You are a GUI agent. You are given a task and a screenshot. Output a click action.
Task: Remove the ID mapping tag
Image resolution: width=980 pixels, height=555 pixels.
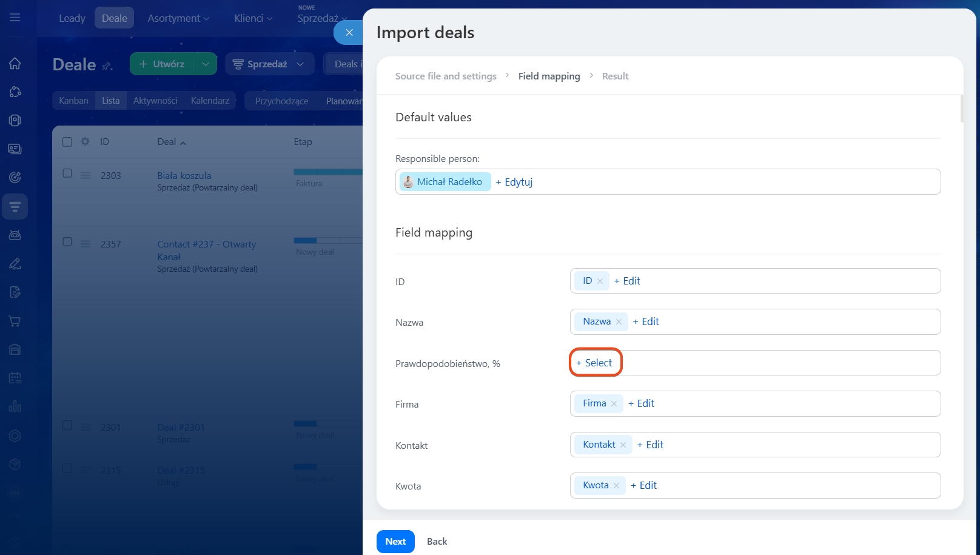click(x=600, y=281)
